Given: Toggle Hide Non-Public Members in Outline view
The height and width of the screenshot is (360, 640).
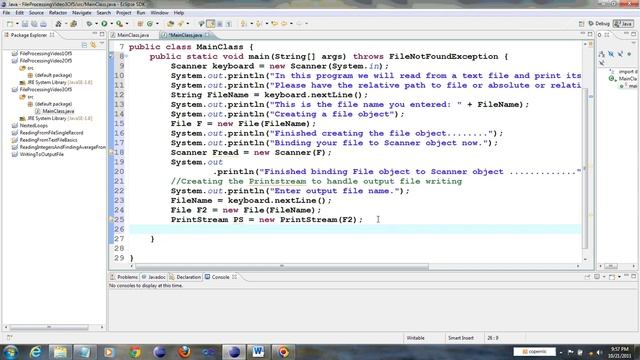Looking at the screenshot, I should coord(629,53).
